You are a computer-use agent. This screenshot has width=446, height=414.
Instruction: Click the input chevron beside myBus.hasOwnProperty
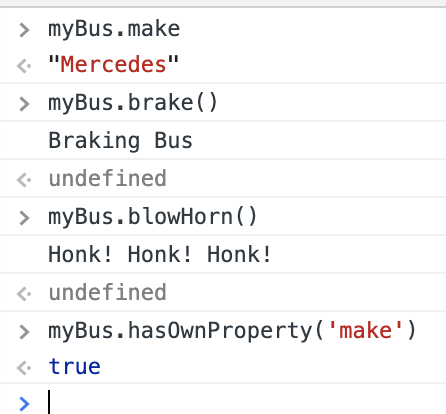(x=24, y=332)
